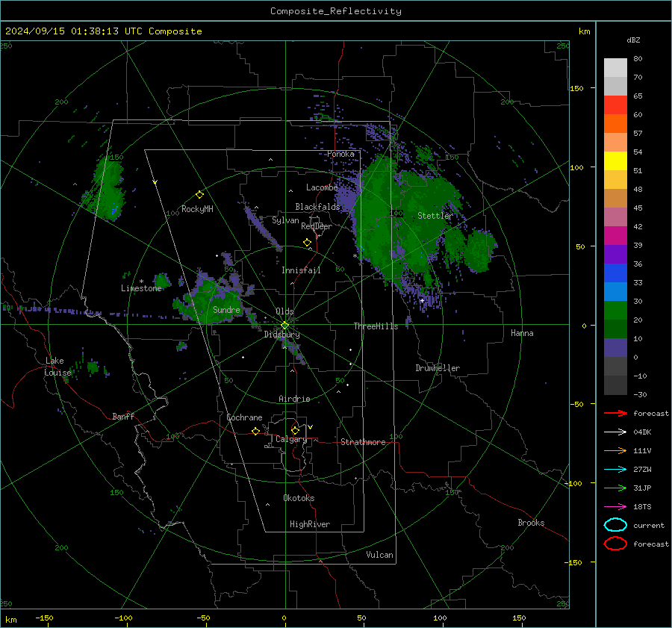This screenshot has height=628, width=672.
Task: Click the dBZ legend heading
Action: (633, 40)
